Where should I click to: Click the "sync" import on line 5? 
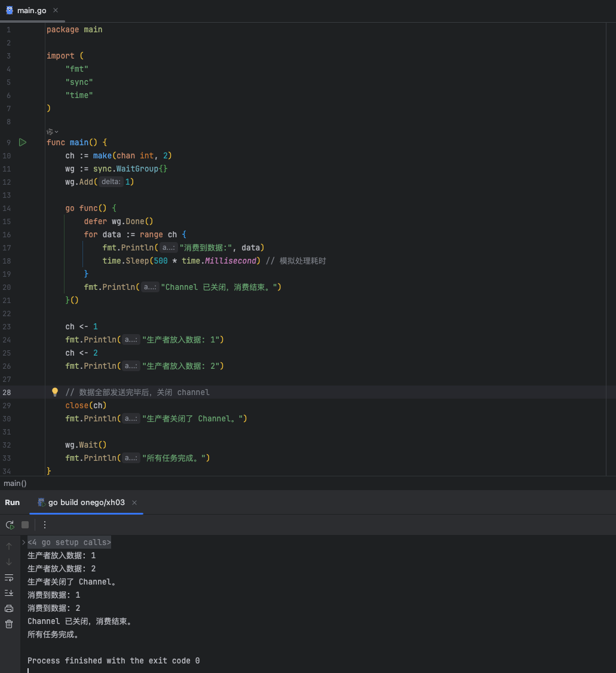click(x=79, y=82)
